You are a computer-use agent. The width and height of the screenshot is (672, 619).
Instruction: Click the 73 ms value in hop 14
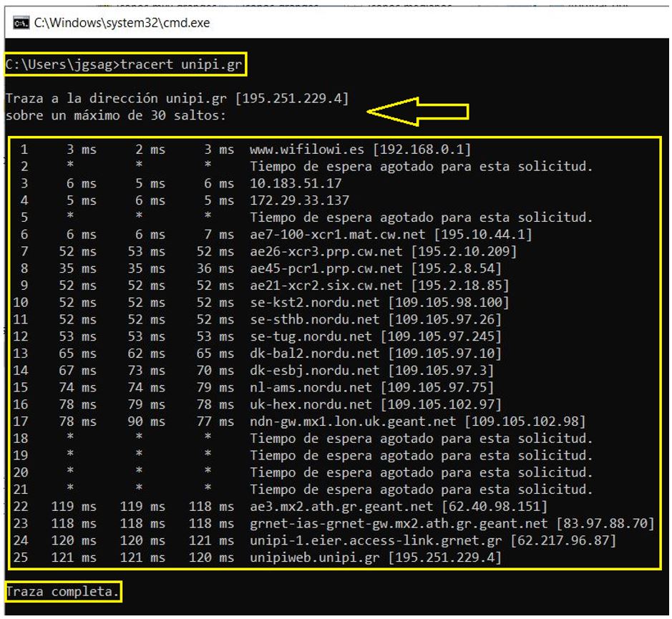click(x=146, y=371)
